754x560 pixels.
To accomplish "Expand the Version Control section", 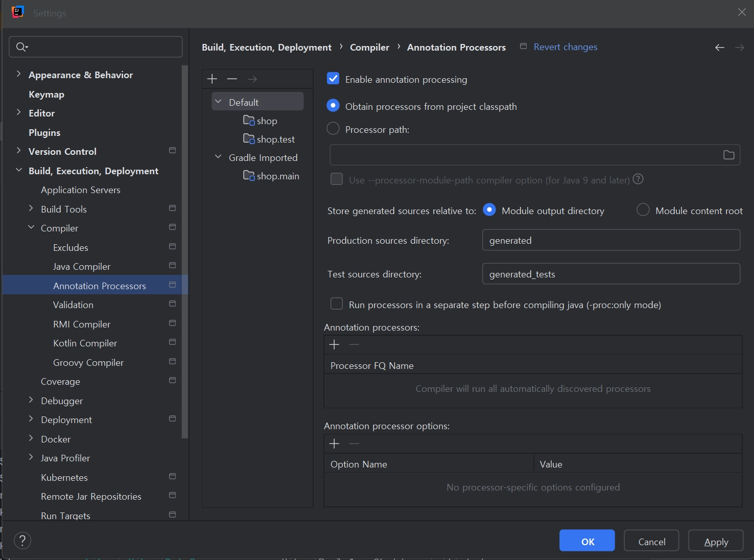I will tap(18, 151).
